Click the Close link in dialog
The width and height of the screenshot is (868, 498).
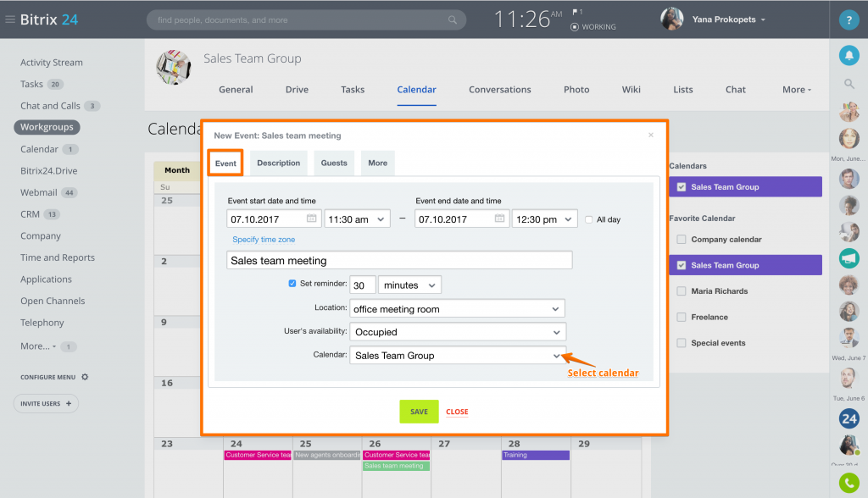pyautogui.click(x=457, y=412)
